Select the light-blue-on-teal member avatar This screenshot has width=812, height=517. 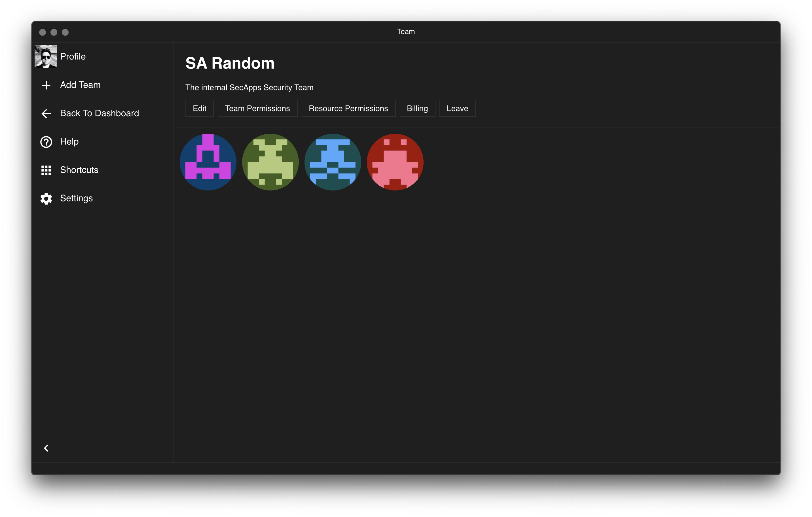click(333, 162)
